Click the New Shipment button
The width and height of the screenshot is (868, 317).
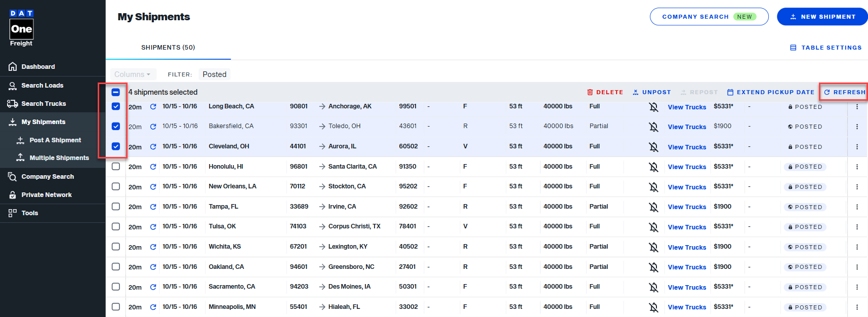[x=822, y=17]
